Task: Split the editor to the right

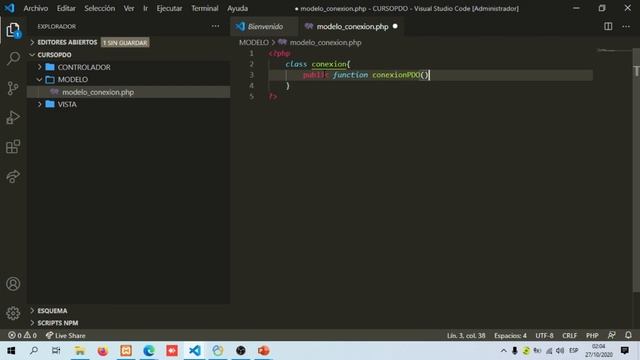Action: coord(608,27)
